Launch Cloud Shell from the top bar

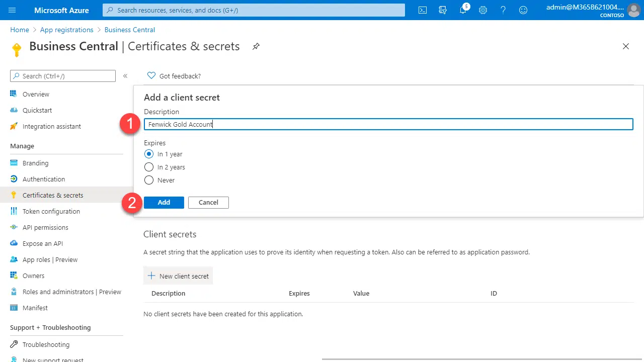[x=423, y=10]
